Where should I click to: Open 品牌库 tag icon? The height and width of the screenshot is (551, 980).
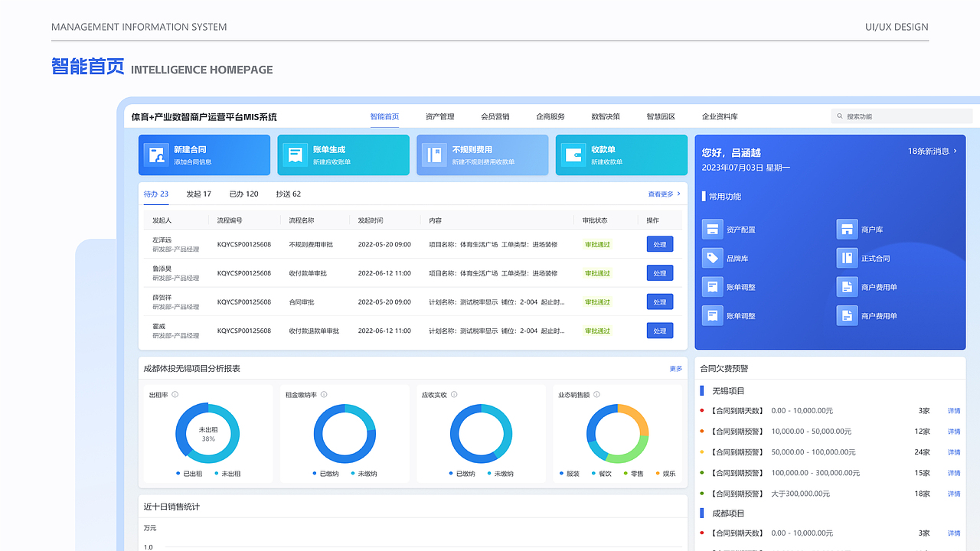(713, 259)
